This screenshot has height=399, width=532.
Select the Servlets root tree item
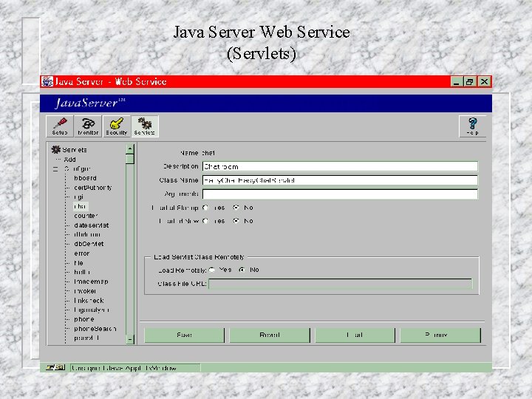[75, 150]
